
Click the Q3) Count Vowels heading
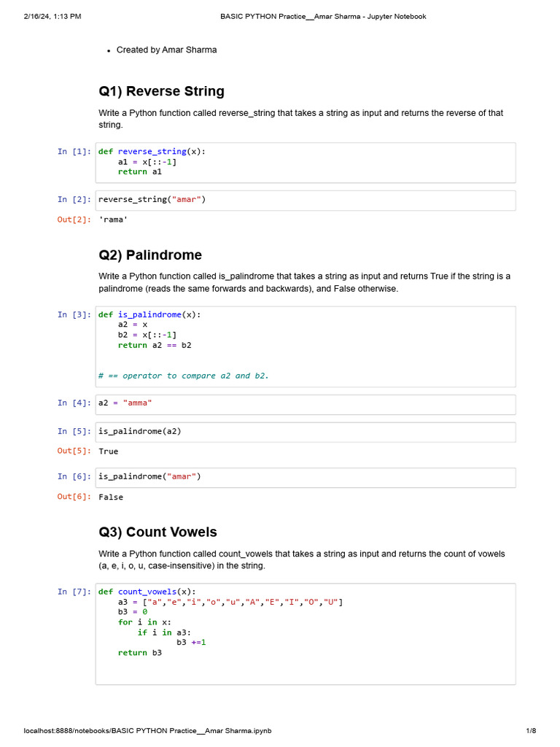157,532
